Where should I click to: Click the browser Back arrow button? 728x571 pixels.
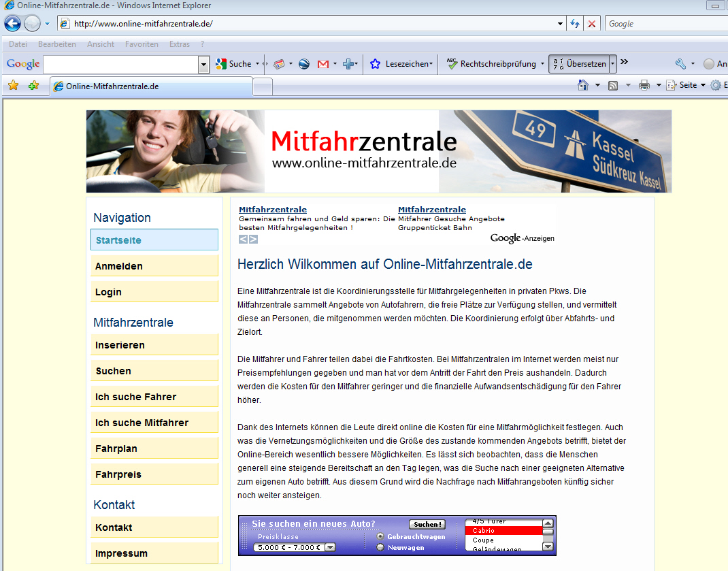12,24
